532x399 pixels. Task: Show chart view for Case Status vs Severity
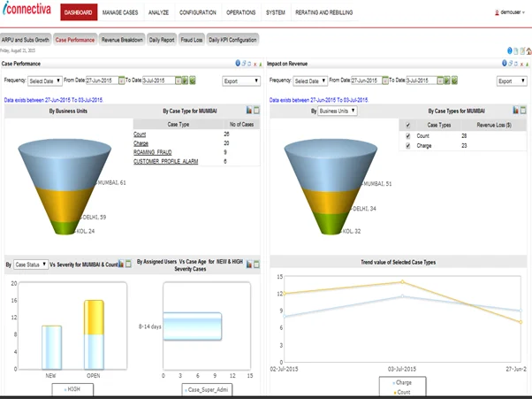tap(121, 264)
